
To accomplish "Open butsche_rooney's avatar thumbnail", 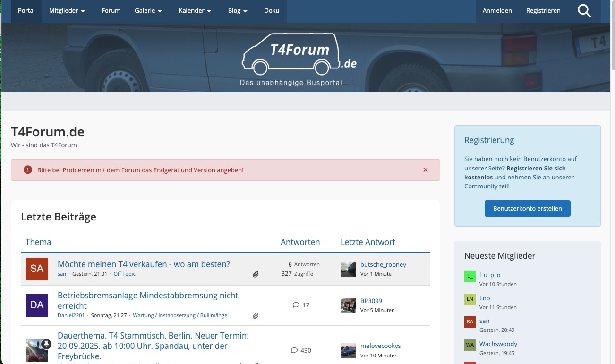I will point(348,269).
